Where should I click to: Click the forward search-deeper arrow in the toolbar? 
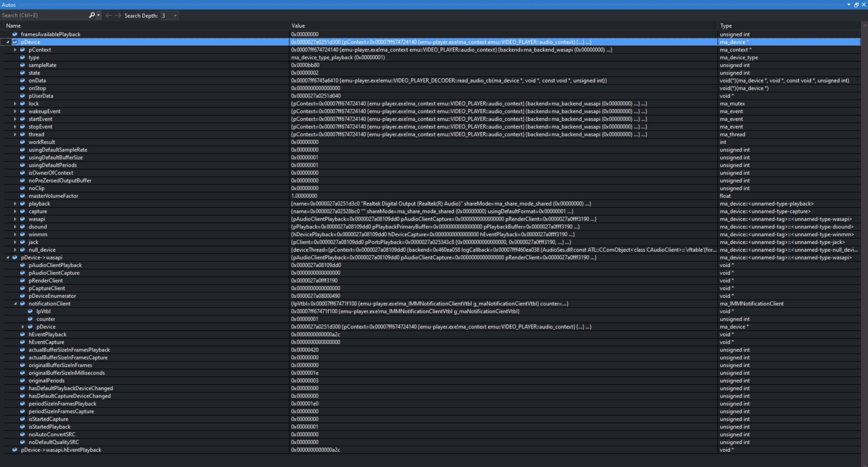[118, 15]
